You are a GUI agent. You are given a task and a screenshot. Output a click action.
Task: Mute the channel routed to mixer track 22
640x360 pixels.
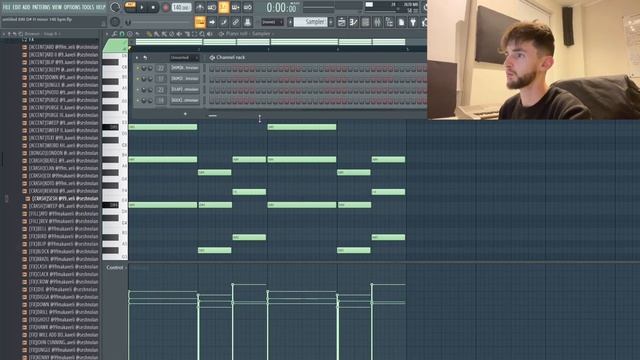point(138,68)
